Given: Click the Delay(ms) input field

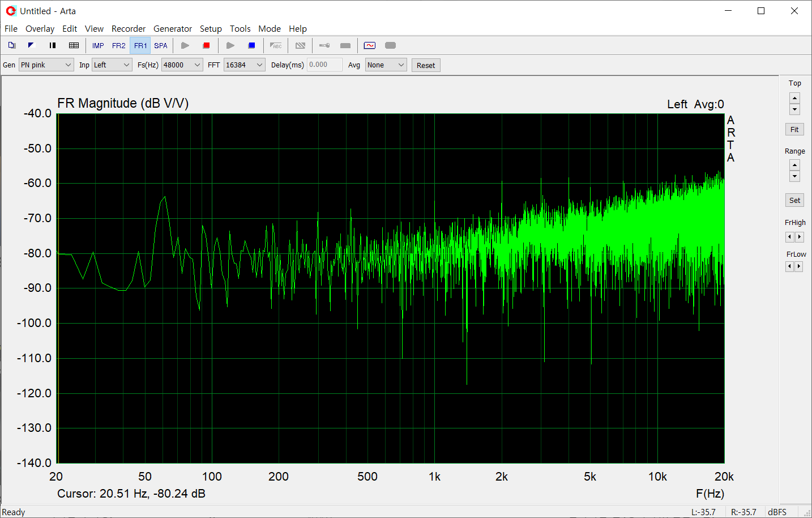Looking at the screenshot, I should (x=324, y=65).
